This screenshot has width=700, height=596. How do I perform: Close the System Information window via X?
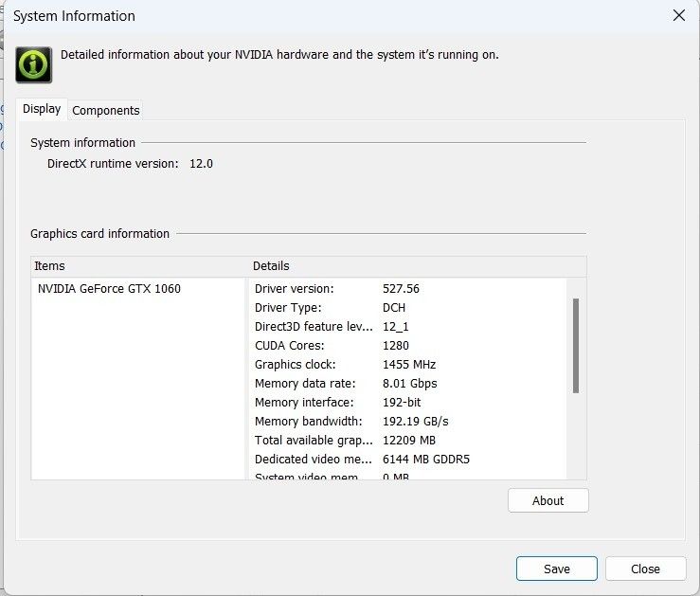click(x=678, y=15)
